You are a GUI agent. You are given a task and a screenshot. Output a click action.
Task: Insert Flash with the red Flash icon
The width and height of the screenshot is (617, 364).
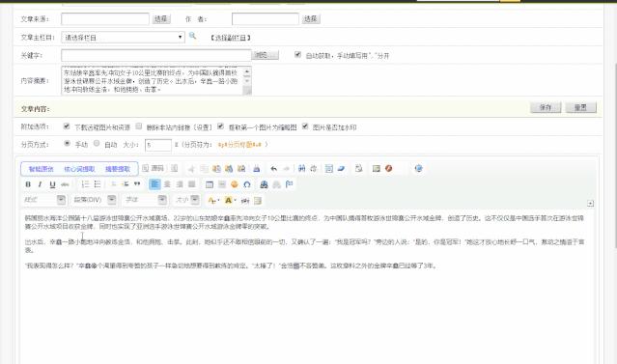pyautogui.click(x=389, y=168)
